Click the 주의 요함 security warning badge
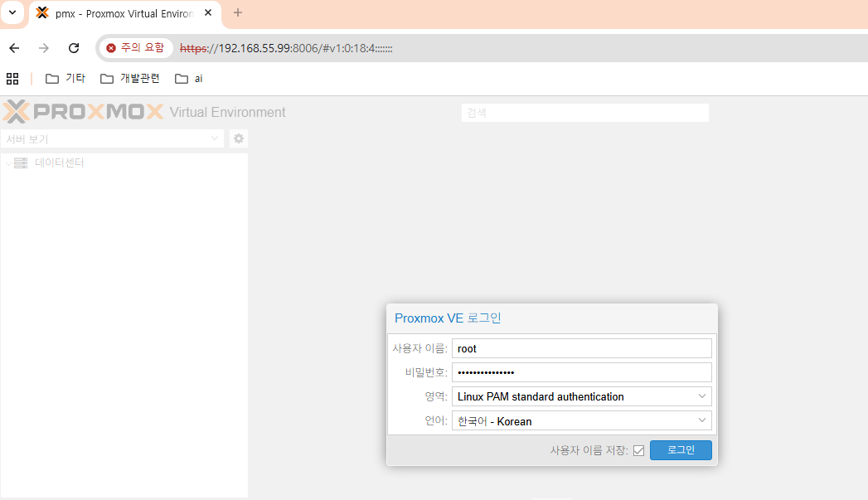868x500 pixels. pyautogui.click(x=136, y=48)
